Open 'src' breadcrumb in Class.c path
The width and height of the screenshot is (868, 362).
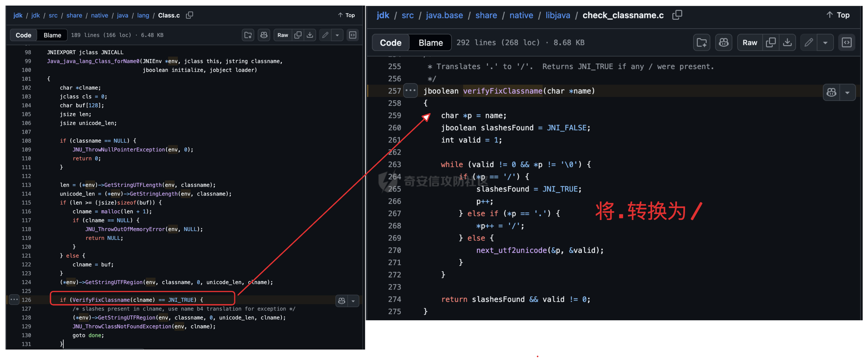[53, 15]
